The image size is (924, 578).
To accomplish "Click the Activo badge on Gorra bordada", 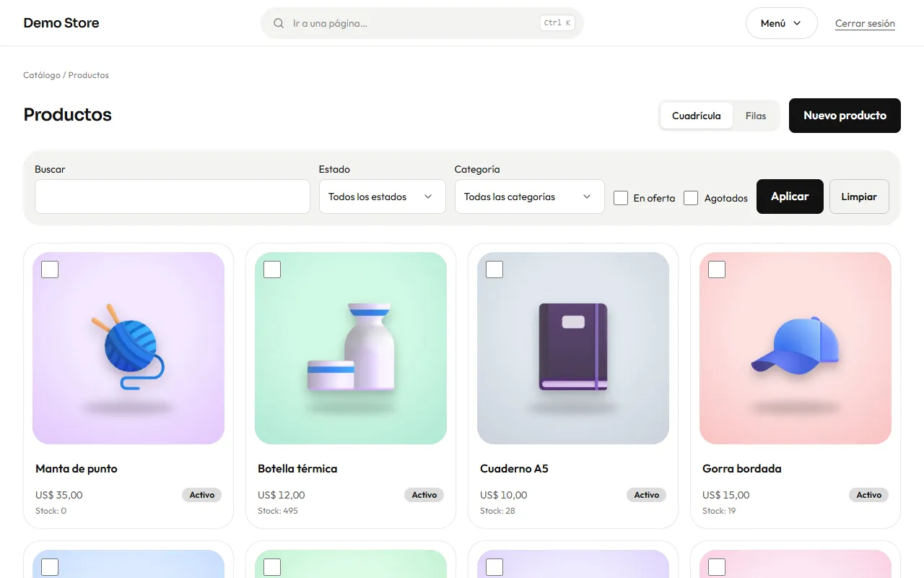I will pyautogui.click(x=869, y=495).
